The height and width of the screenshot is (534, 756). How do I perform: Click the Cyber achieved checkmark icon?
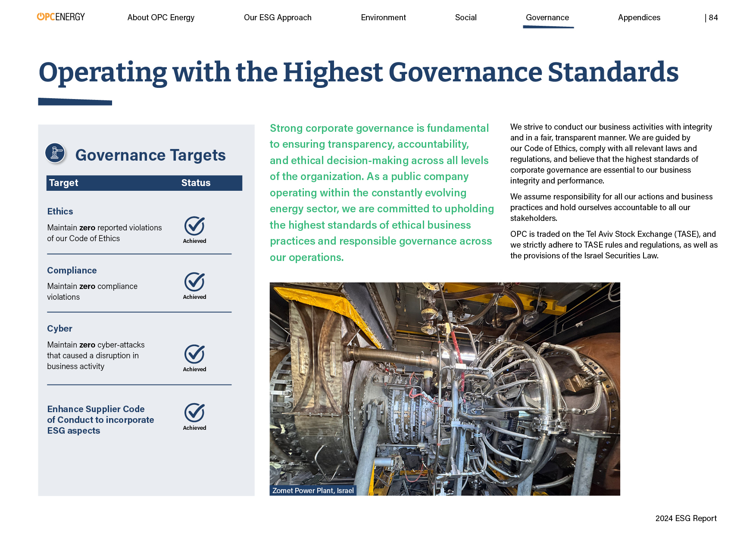tap(194, 354)
